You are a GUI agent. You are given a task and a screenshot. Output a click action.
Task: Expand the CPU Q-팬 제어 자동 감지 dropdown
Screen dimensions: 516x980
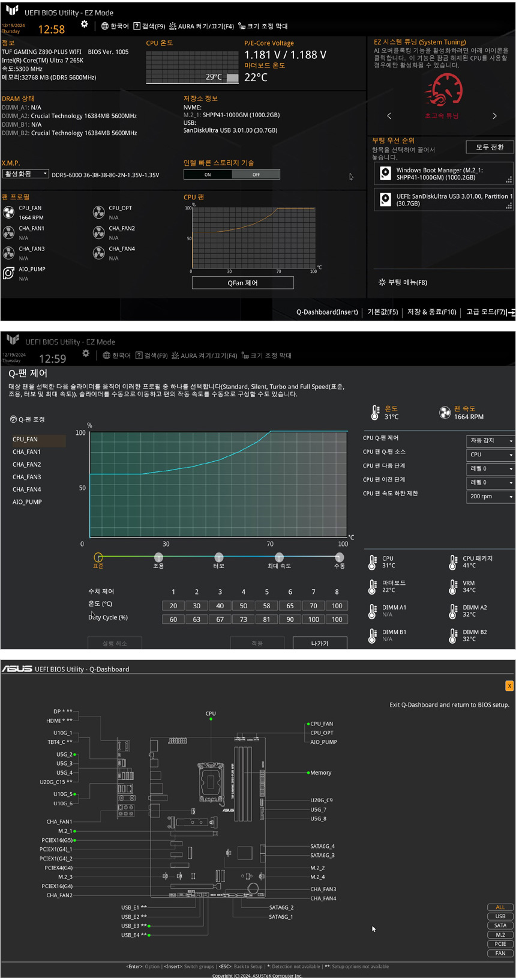[x=490, y=441]
